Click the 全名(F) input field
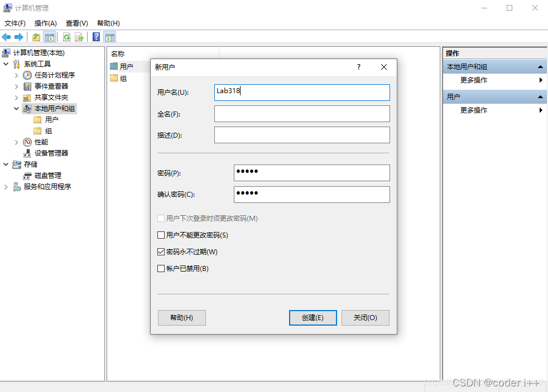This screenshot has height=392, width=548. (x=302, y=114)
